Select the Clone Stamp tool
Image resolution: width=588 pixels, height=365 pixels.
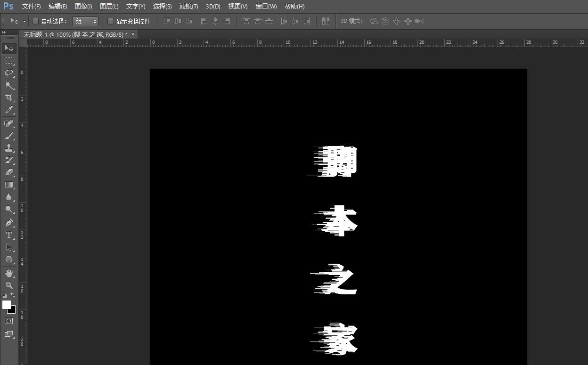point(9,148)
